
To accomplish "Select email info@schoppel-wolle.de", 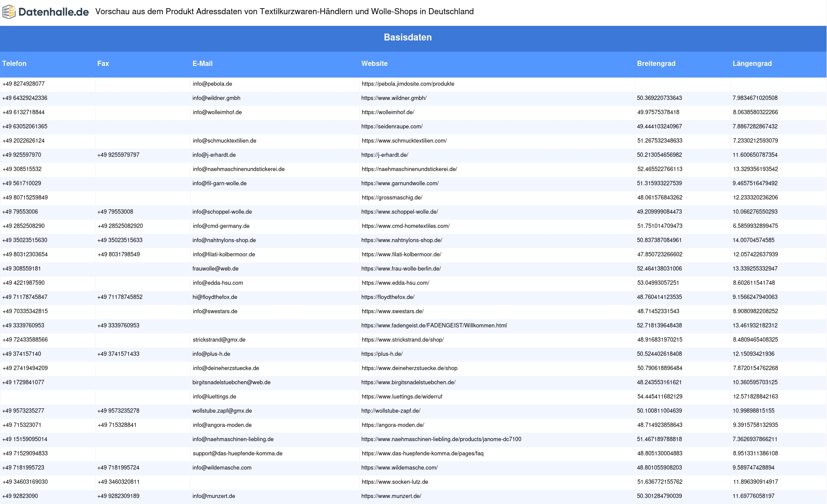I will click(222, 212).
